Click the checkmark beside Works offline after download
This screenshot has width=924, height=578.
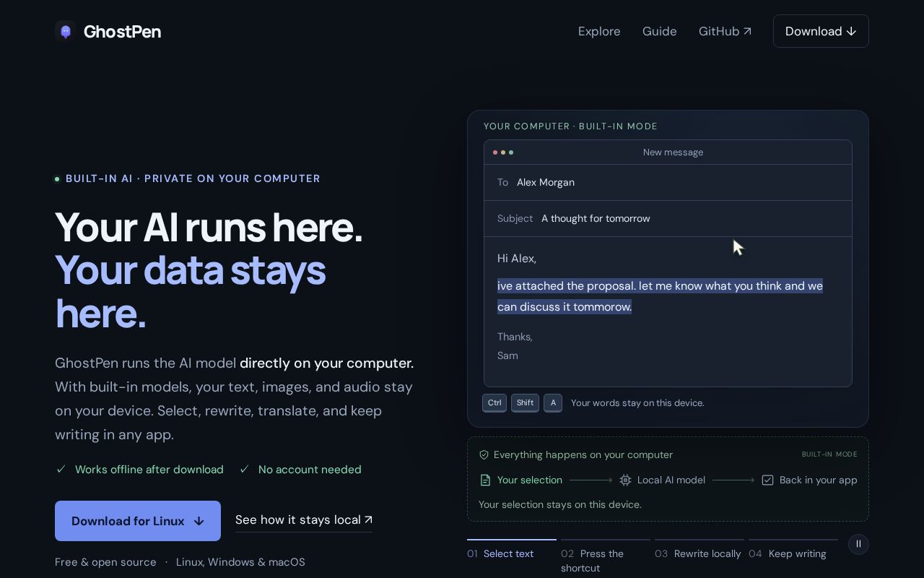pos(61,469)
